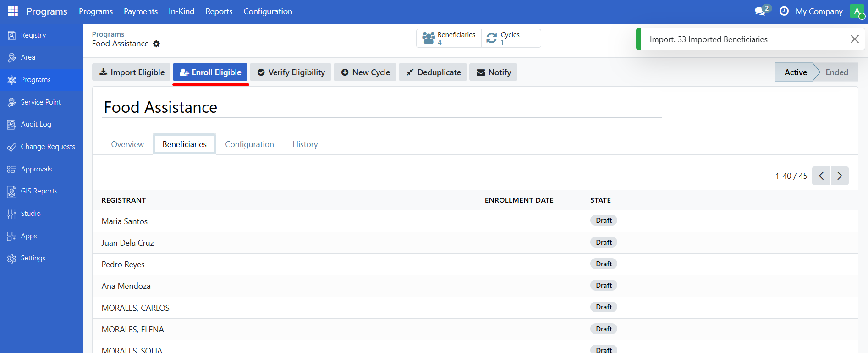Go to next page of beneficiaries
The width and height of the screenshot is (868, 353).
[840, 176]
